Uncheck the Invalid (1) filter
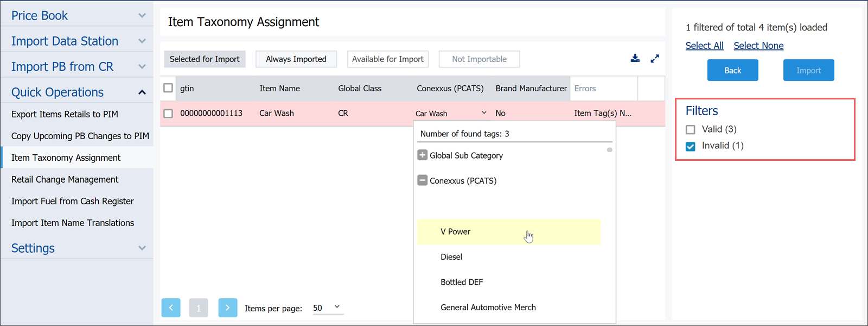The height and width of the screenshot is (326, 868). (x=691, y=146)
